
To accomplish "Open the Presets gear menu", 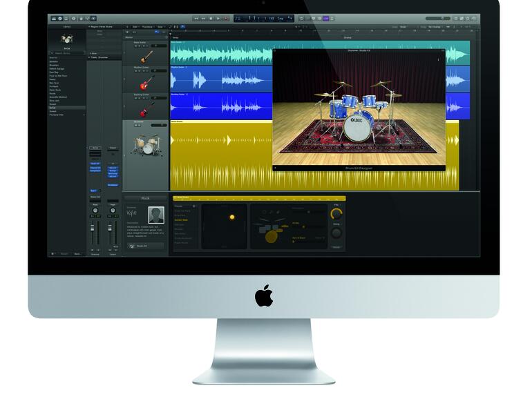I will click(x=194, y=206).
